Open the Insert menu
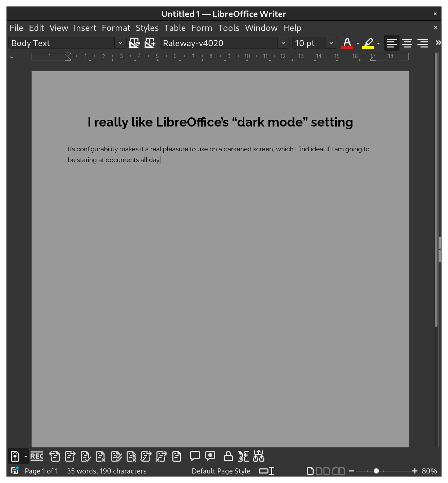Image resolution: width=448 pixels, height=483 pixels. 85,28
